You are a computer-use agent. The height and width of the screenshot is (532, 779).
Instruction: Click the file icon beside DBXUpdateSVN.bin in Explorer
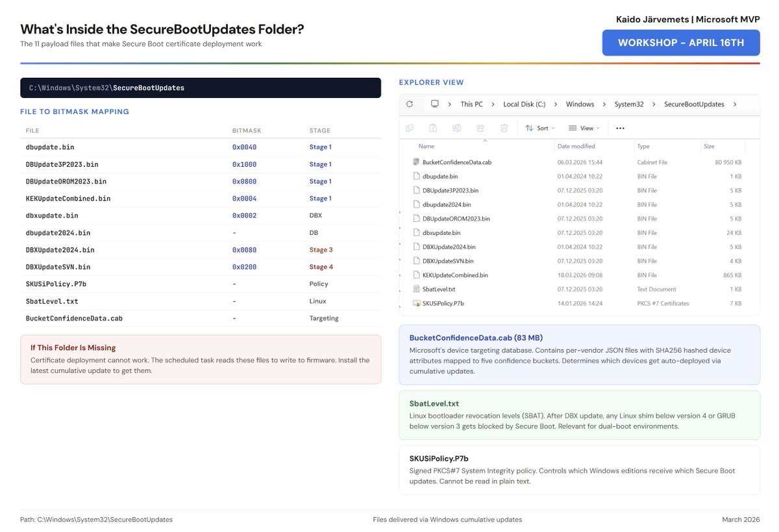(x=416, y=261)
